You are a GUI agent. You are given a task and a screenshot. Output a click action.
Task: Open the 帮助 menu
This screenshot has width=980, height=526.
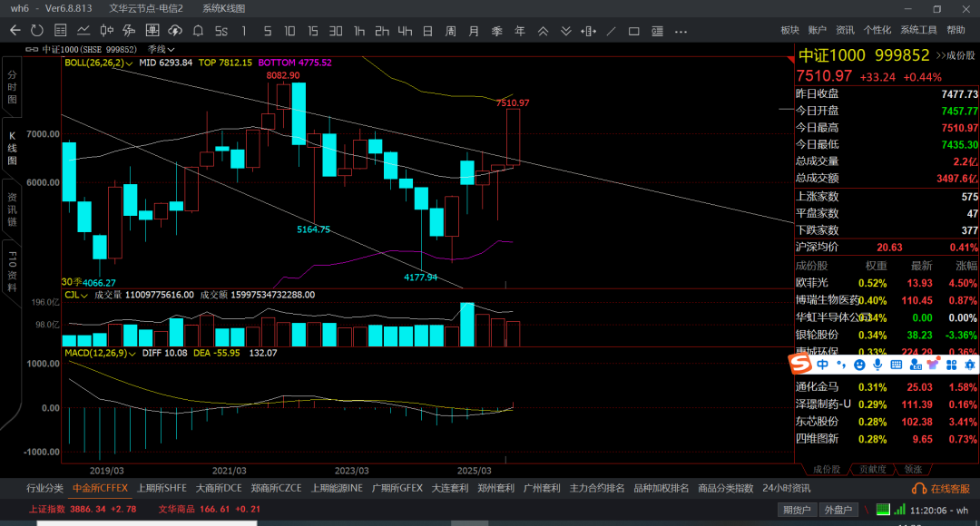coord(955,30)
